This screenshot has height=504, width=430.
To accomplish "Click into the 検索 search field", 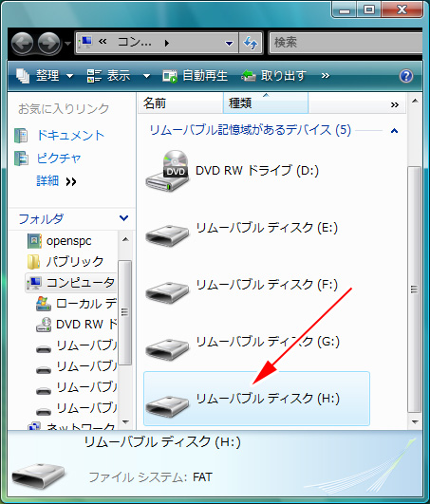I will click(x=346, y=43).
